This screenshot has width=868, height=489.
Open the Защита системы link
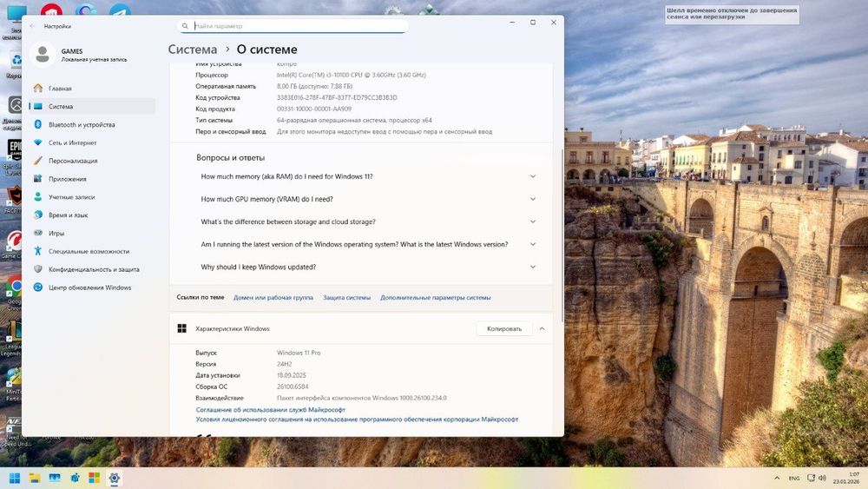point(346,297)
